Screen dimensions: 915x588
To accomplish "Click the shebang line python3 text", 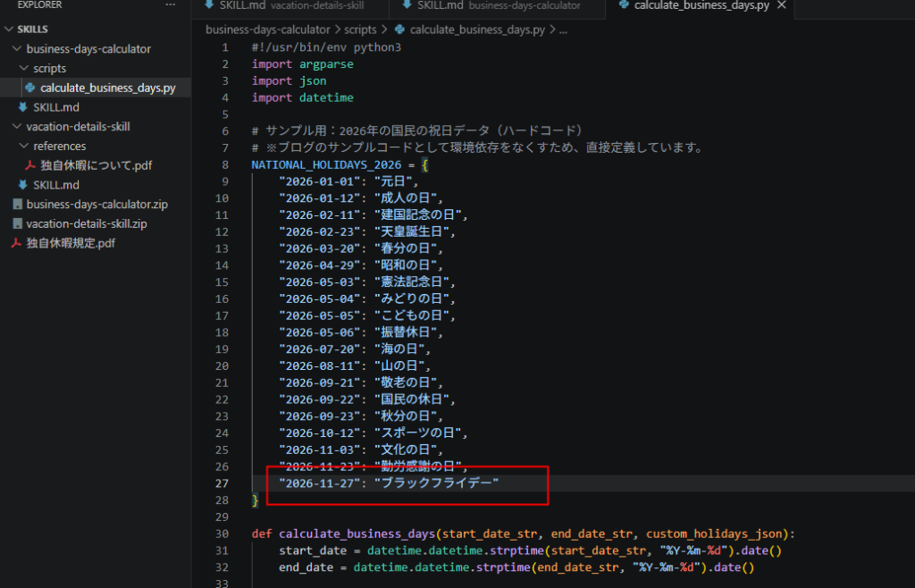I will pos(377,48).
